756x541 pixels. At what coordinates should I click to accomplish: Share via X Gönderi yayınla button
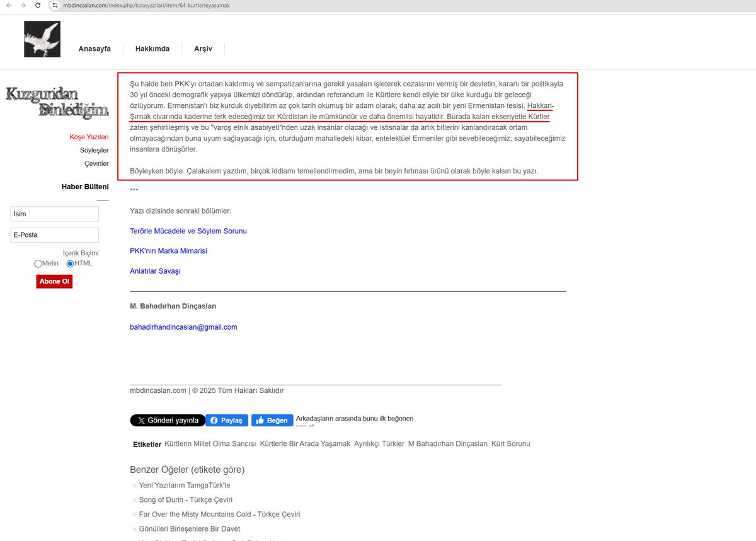[x=168, y=421]
